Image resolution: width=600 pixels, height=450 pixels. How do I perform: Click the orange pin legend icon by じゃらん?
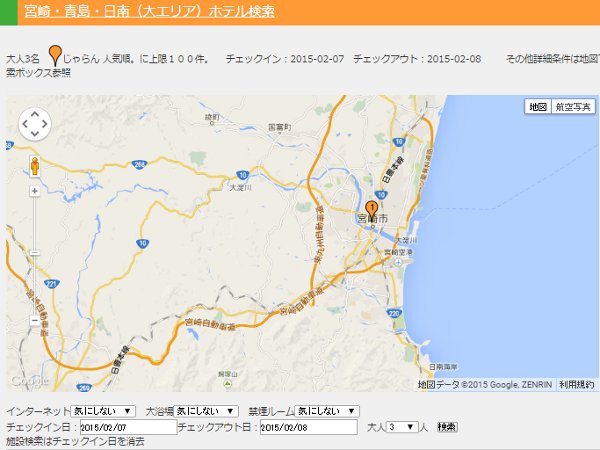(x=55, y=56)
